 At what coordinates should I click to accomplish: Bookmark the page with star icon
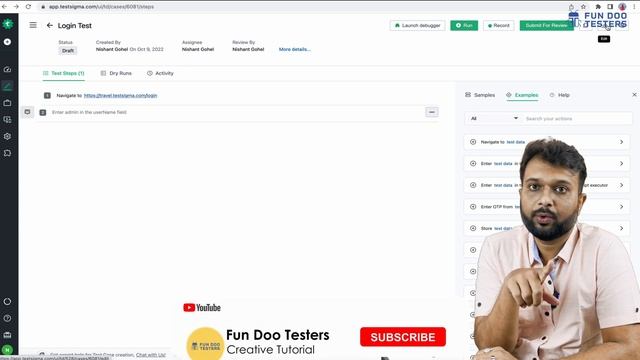[x=583, y=7]
